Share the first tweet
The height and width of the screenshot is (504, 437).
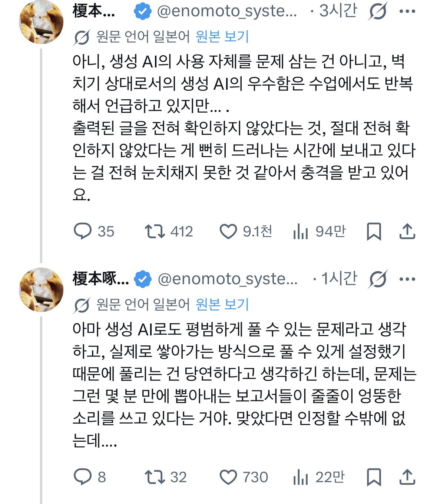point(407,231)
